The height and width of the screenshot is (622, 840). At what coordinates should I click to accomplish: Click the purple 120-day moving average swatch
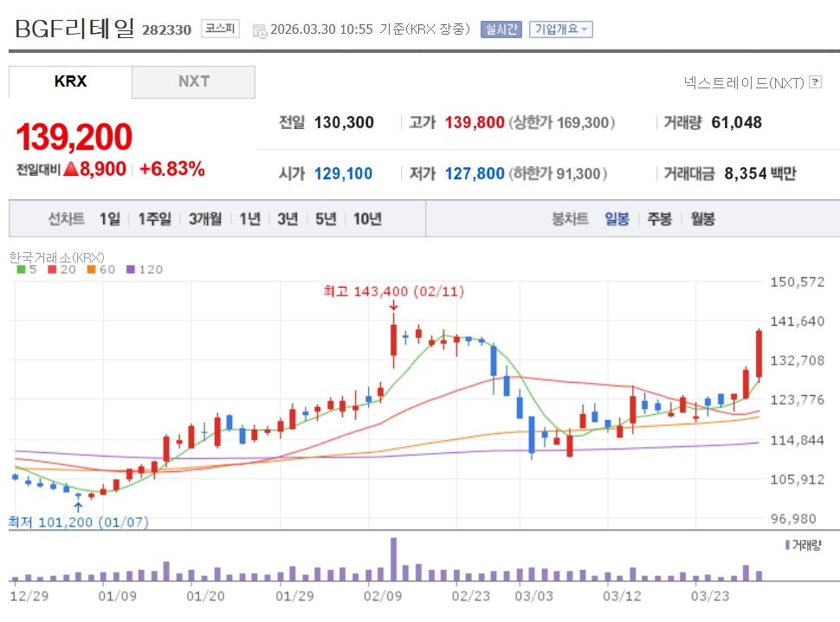(x=131, y=269)
